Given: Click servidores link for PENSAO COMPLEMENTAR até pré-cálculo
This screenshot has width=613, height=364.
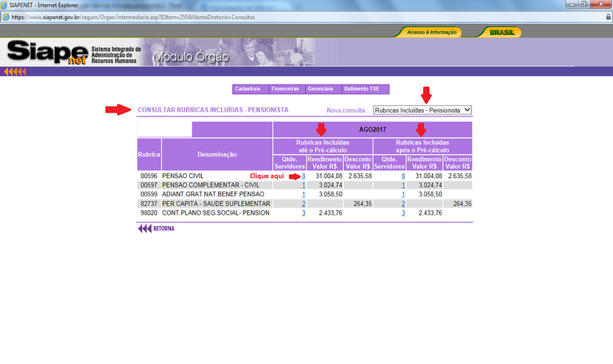Looking at the screenshot, I should pos(303,185).
